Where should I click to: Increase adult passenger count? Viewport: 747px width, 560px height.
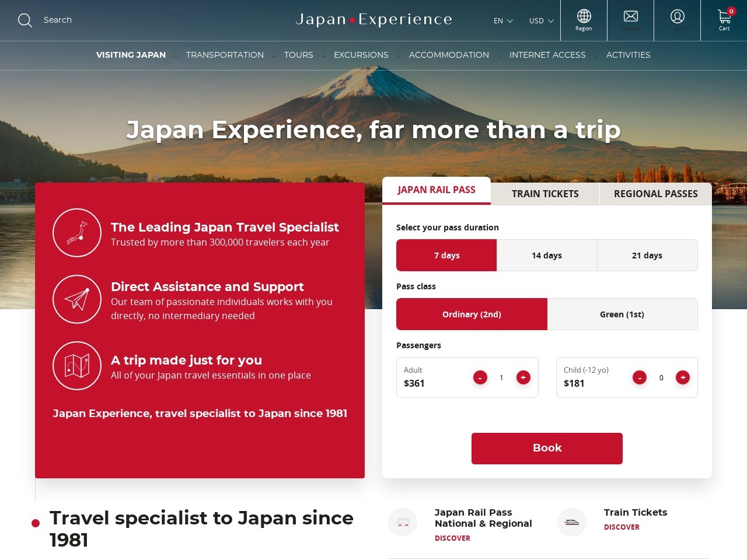point(523,378)
